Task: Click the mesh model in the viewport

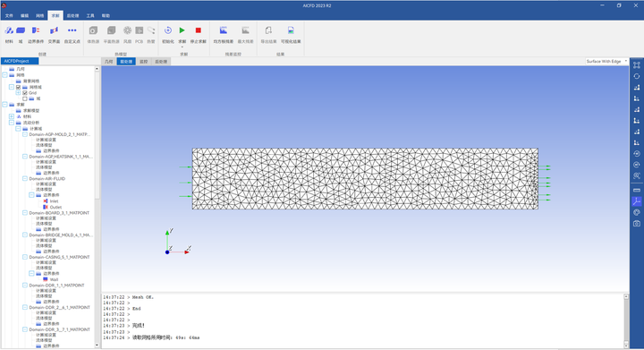Action: [365, 179]
